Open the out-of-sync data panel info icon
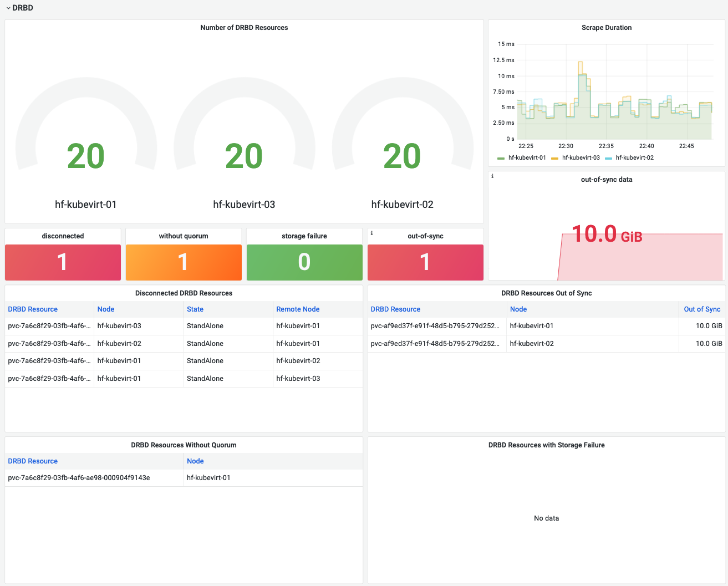728x586 pixels. point(492,176)
